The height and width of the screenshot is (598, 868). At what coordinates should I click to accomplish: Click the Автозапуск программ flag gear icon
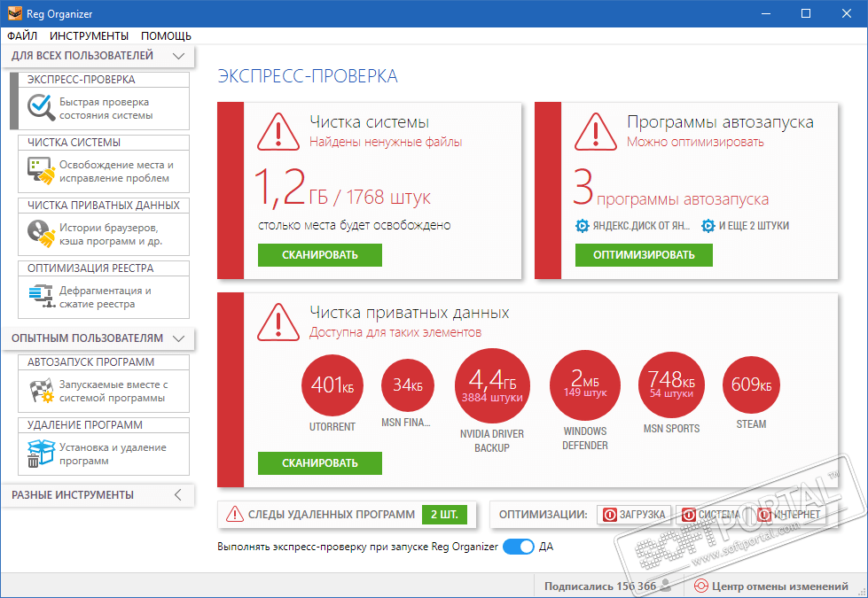[x=42, y=391]
